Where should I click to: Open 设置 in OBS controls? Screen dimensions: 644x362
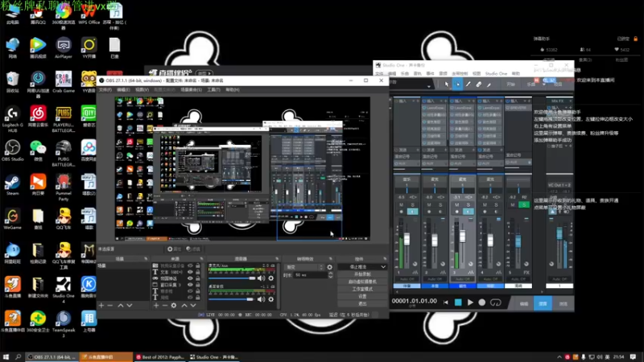pos(362,296)
